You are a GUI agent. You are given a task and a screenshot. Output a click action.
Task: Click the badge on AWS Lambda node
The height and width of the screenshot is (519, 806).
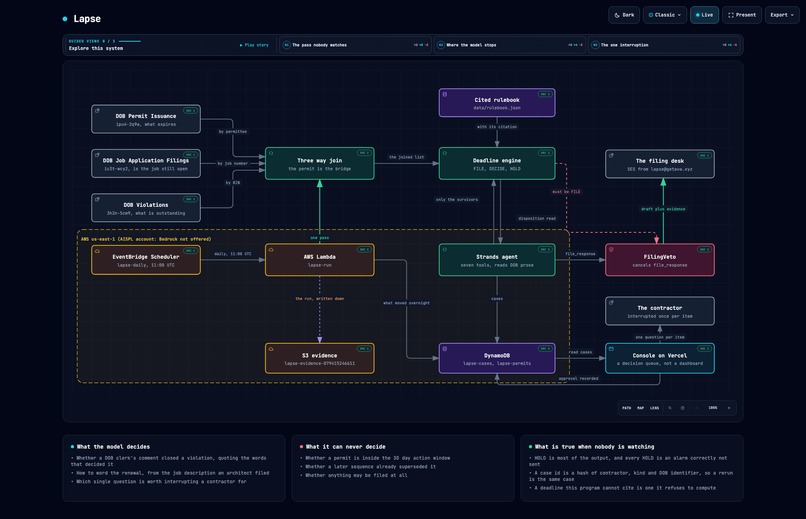pos(364,250)
